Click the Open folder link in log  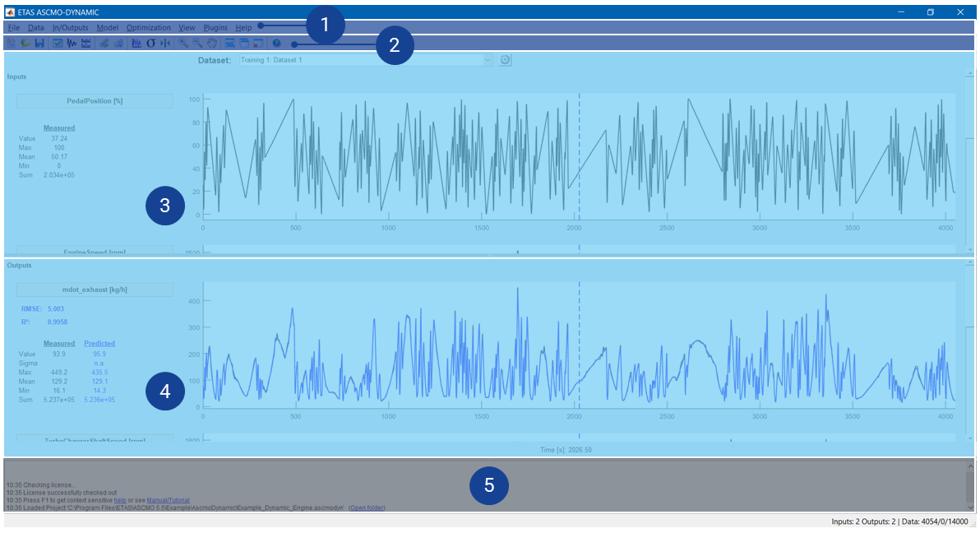[x=366, y=508]
